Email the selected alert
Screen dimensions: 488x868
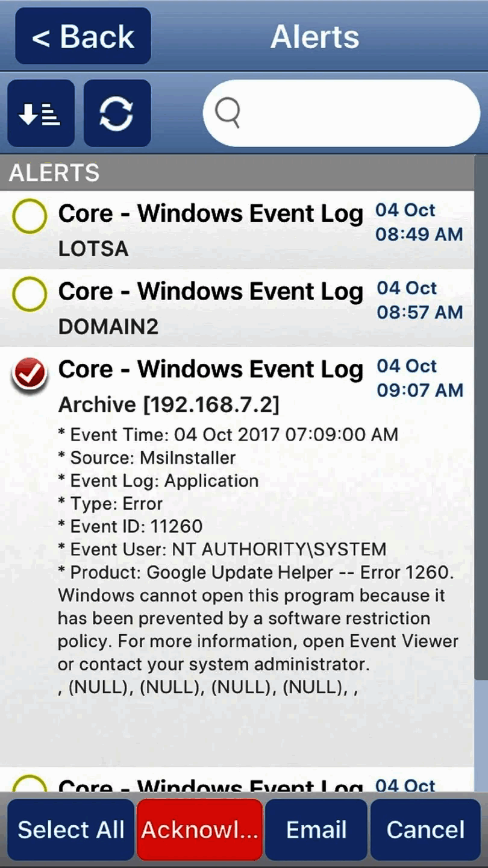[x=316, y=829]
